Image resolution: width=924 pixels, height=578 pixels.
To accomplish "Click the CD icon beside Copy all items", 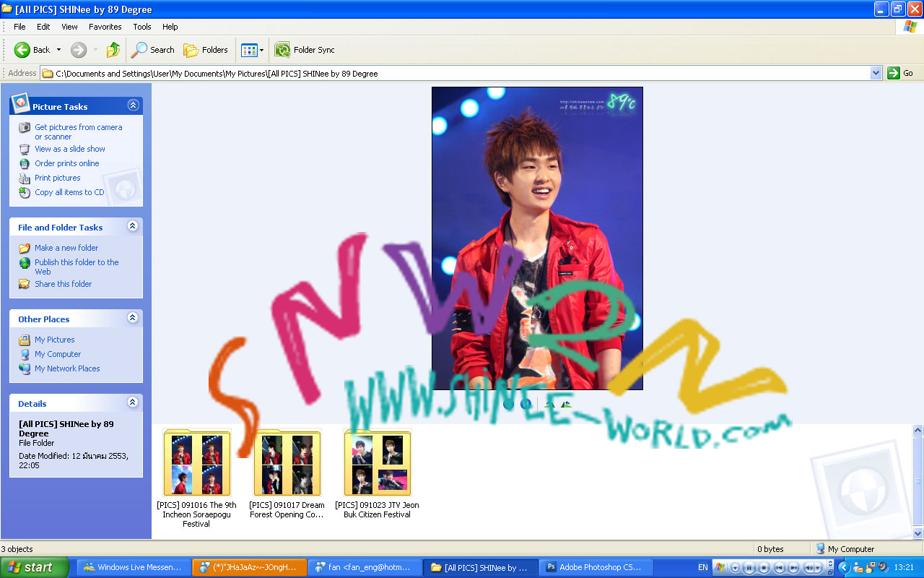I will 25,192.
